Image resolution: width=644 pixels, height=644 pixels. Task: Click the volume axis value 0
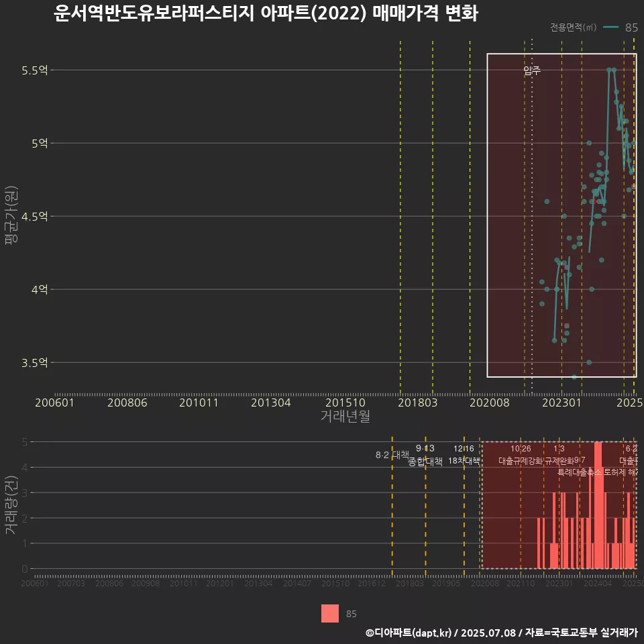coord(25,569)
